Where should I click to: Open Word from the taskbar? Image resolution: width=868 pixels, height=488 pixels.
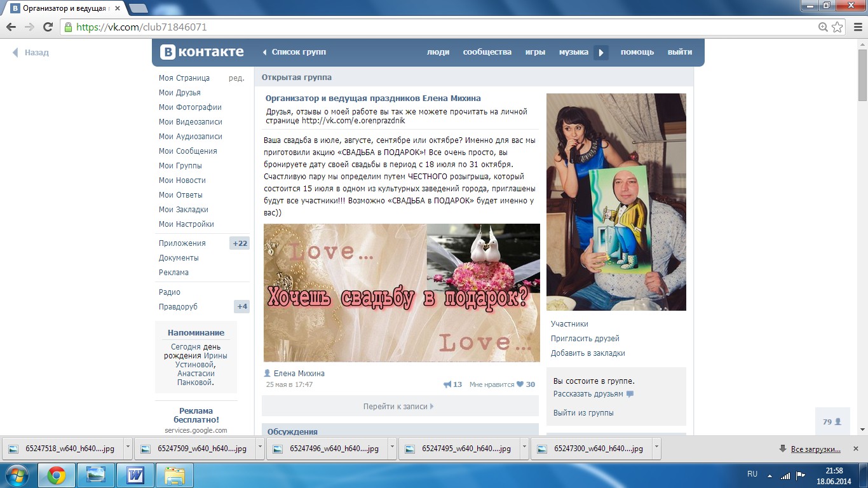pyautogui.click(x=135, y=475)
